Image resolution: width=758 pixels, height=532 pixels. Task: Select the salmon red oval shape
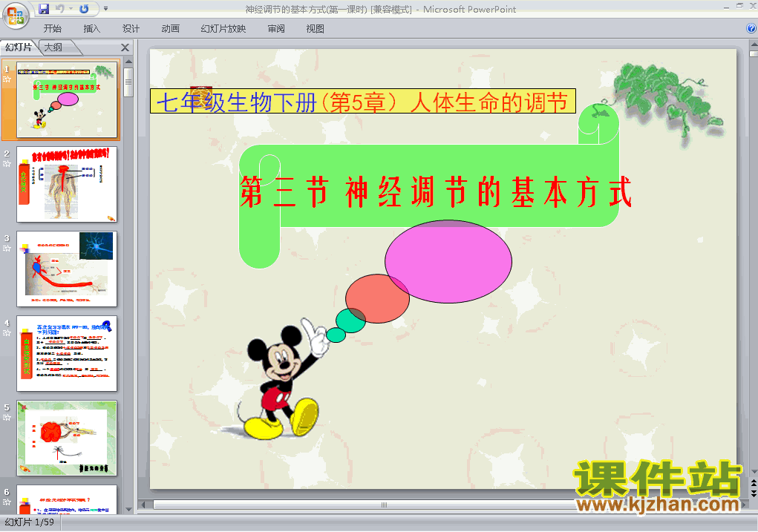(x=377, y=298)
